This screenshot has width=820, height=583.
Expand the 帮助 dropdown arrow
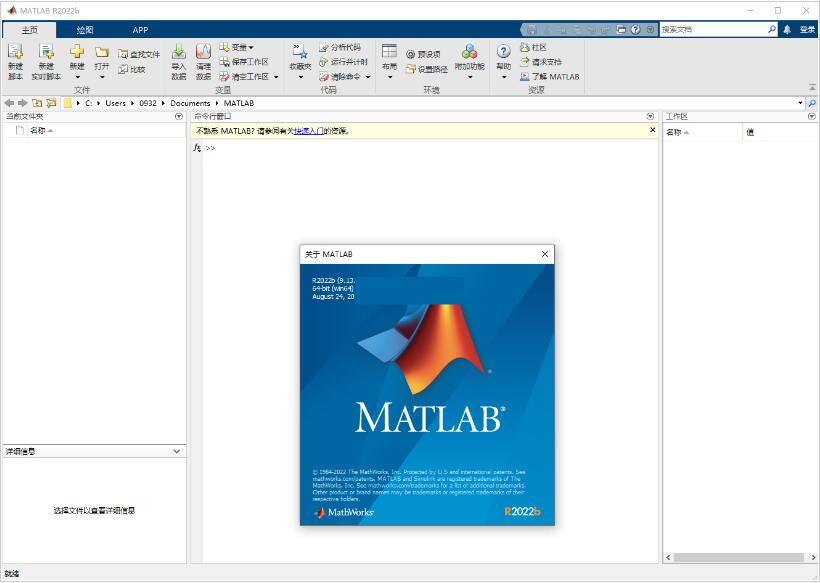(x=504, y=77)
